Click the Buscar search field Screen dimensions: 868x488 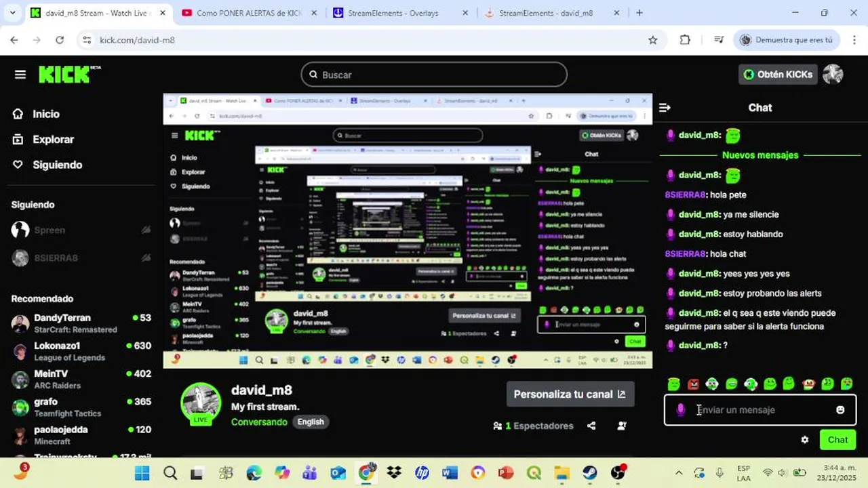(434, 75)
